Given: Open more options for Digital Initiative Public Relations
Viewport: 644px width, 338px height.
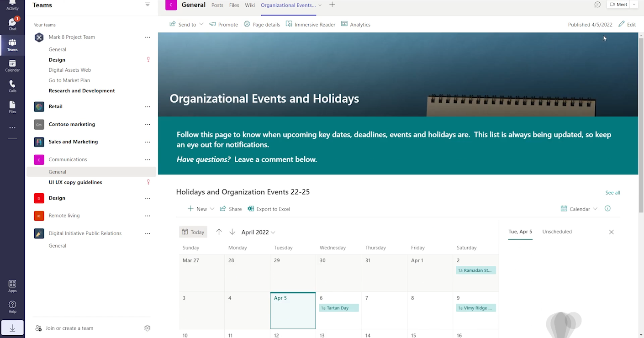Looking at the screenshot, I should pyautogui.click(x=148, y=233).
